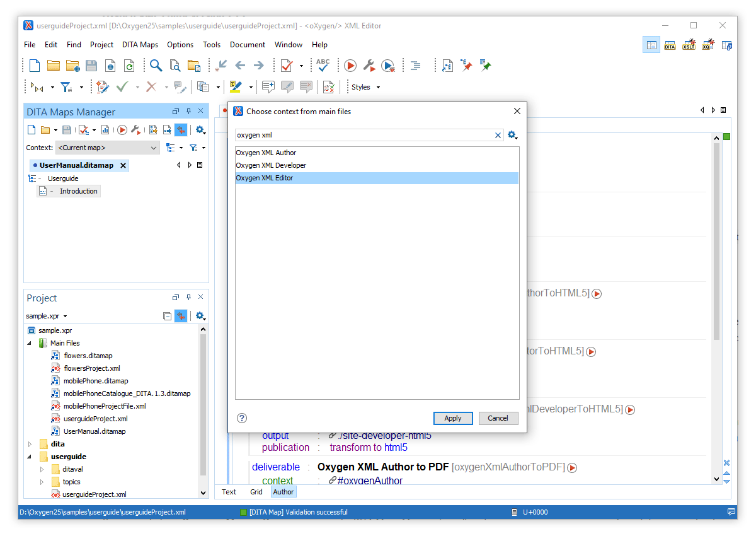Click the Last Modification arrow icon
The width and height of the screenshot is (756, 536).
coord(221,66)
